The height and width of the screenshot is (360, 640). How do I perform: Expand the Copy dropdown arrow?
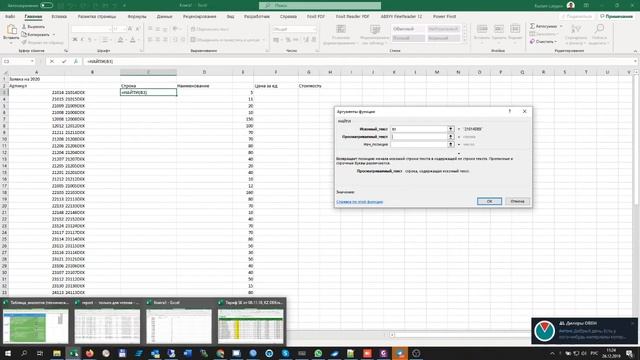point(54,34)
